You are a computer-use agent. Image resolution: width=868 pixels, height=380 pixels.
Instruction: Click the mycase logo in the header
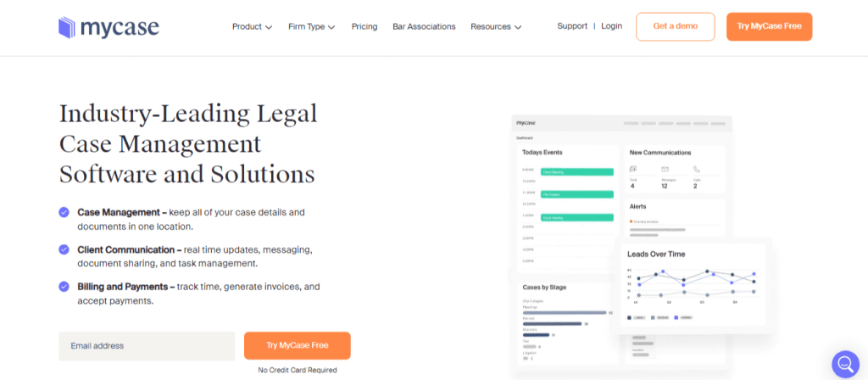point(108,26)
